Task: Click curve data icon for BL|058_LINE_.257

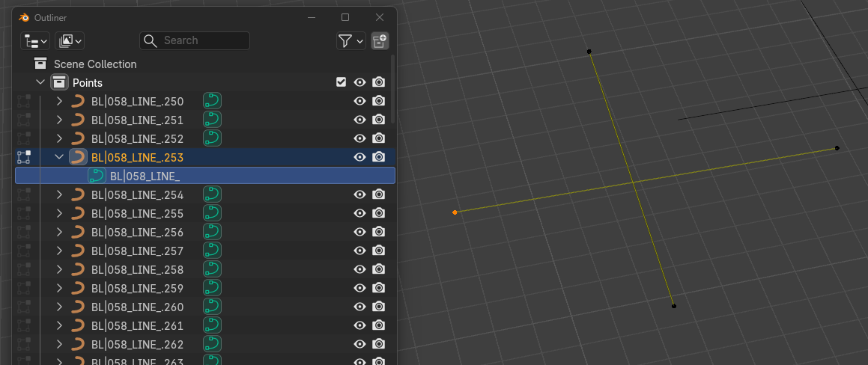Action: (x=212, y=251)
